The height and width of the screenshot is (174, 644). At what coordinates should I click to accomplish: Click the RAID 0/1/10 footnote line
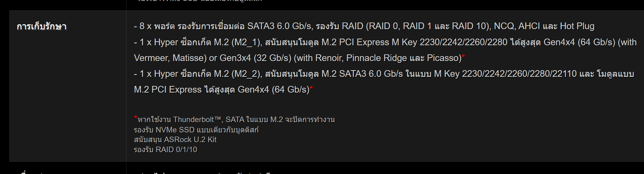(166, 150)
